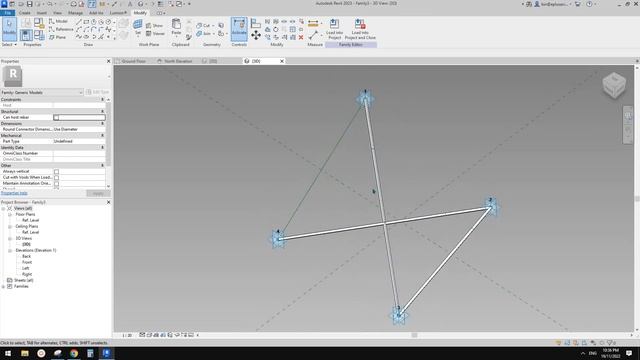Click the Activate controls button

[239, 29]
